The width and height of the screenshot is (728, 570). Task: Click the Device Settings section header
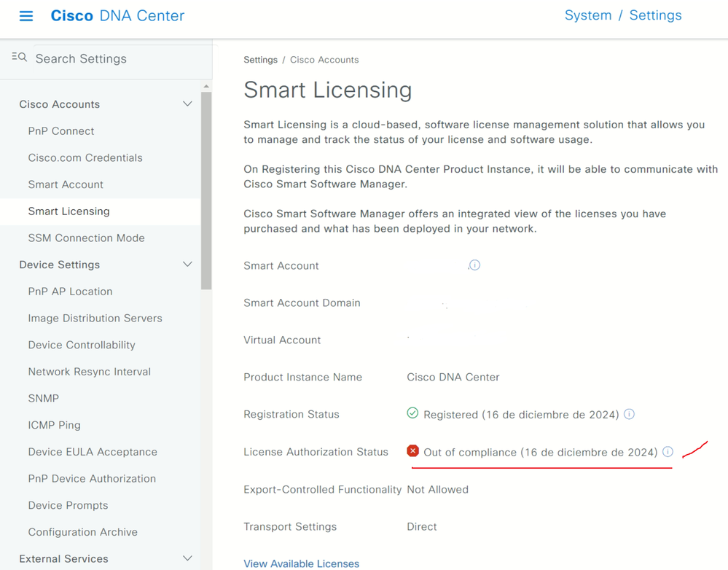(60, 265)
